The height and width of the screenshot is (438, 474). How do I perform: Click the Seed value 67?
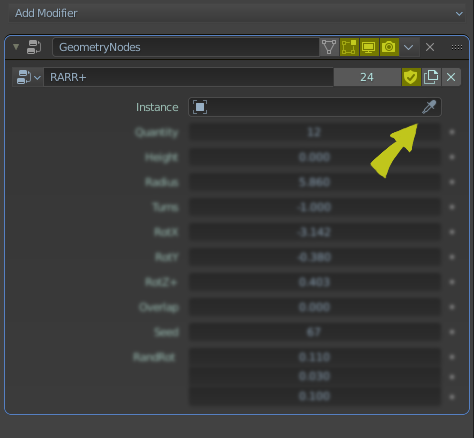[x=315, y=332]
